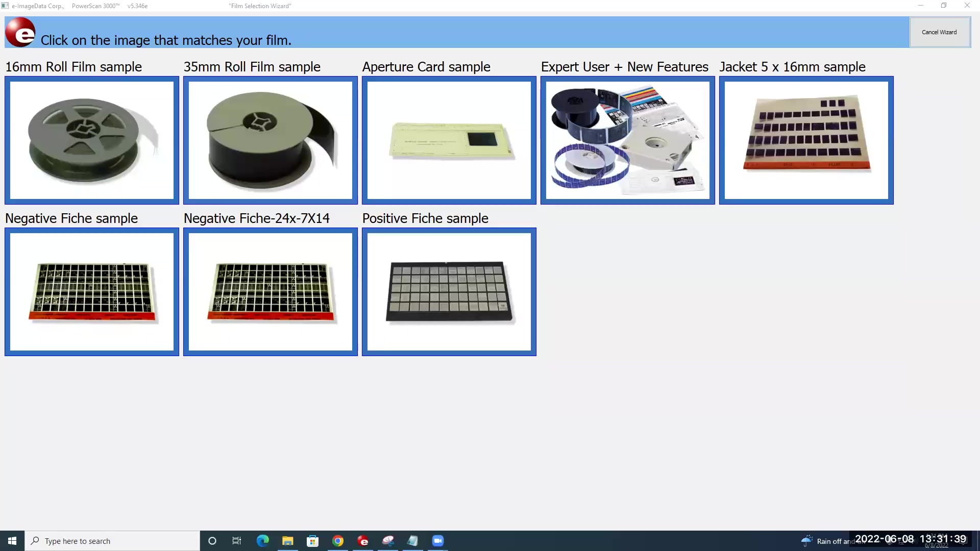
Task: Click the Cancel Wizard button
Action: 939,32
